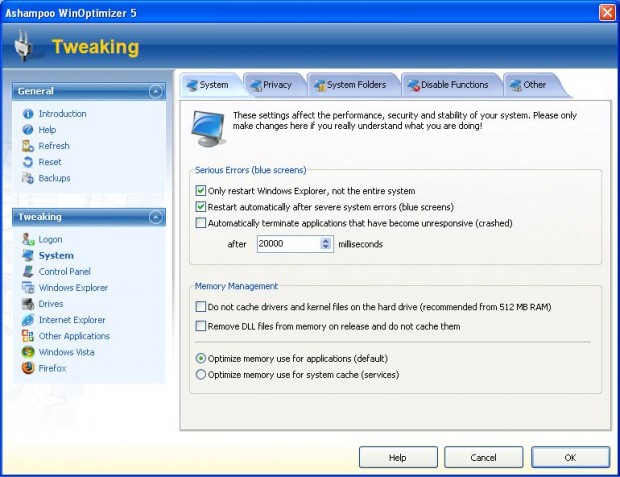The height and width of the screenshot is (477, 620).
Task: Click the Help question mark icon in sidebar
Action: [28, 130]
